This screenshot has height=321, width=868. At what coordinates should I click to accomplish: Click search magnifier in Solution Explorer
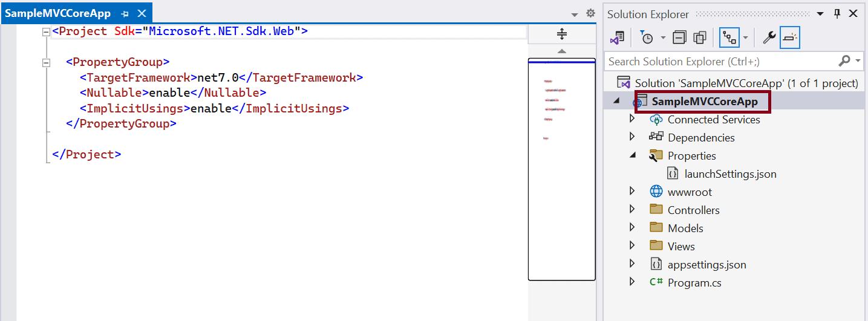click(x=844, y=60)
